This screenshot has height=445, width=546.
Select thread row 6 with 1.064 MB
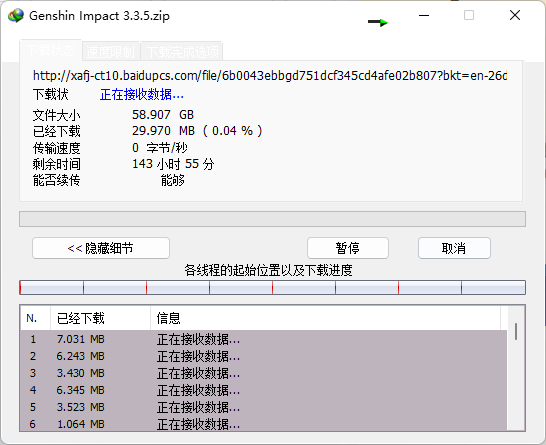click(264, 423)
